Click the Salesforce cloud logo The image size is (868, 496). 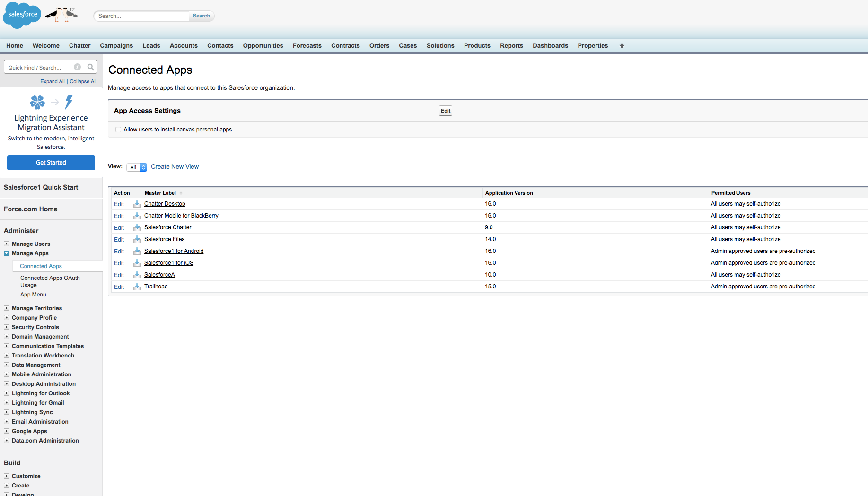pyautogui.click(x=22, y=15)
